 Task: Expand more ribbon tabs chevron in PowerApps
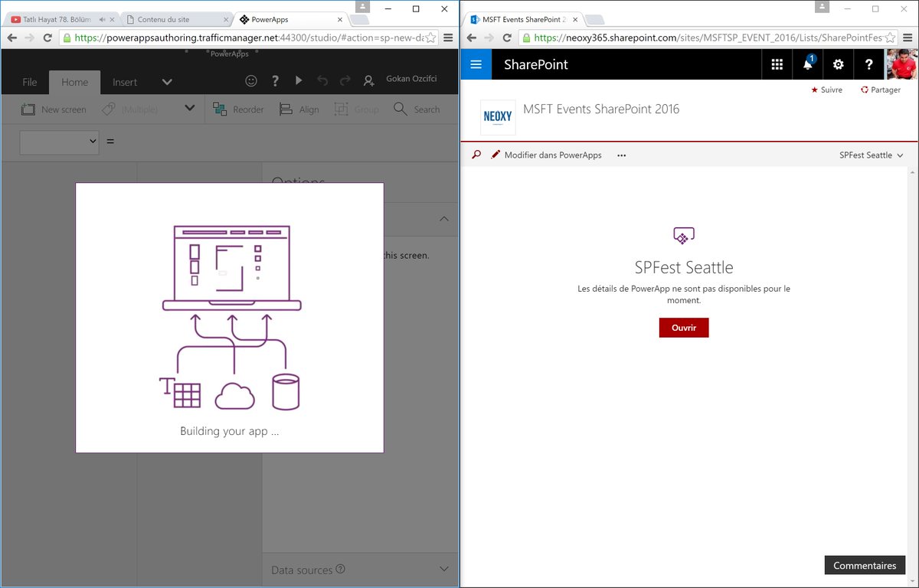point(167,82)
